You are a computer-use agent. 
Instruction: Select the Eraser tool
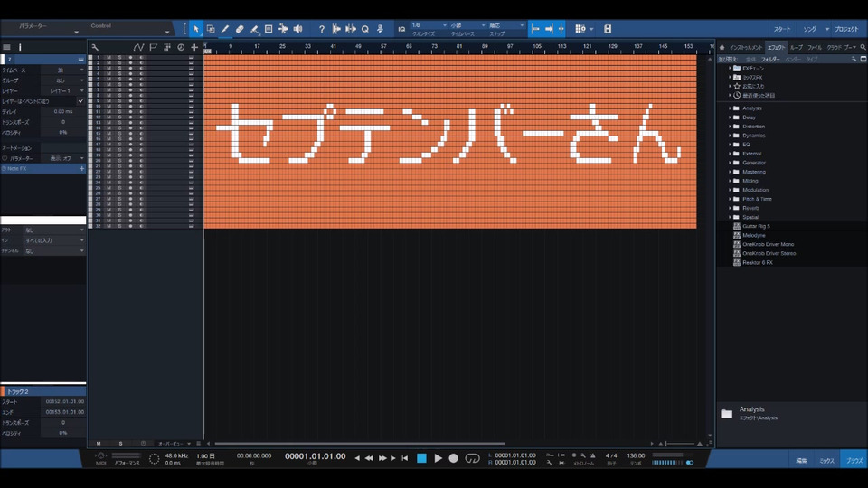coord(240,29)
